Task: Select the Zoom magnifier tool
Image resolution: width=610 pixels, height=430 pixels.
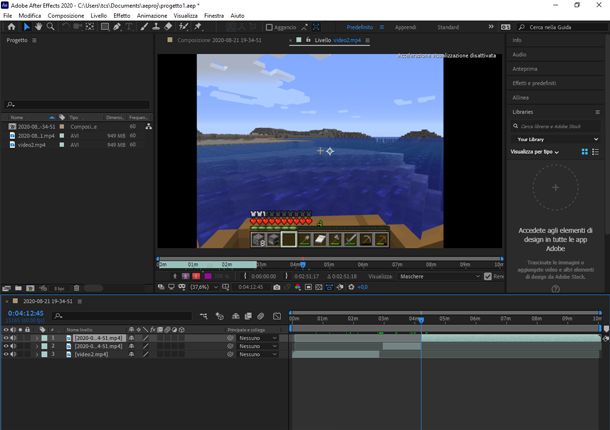Action: click(x=51, y=27)
